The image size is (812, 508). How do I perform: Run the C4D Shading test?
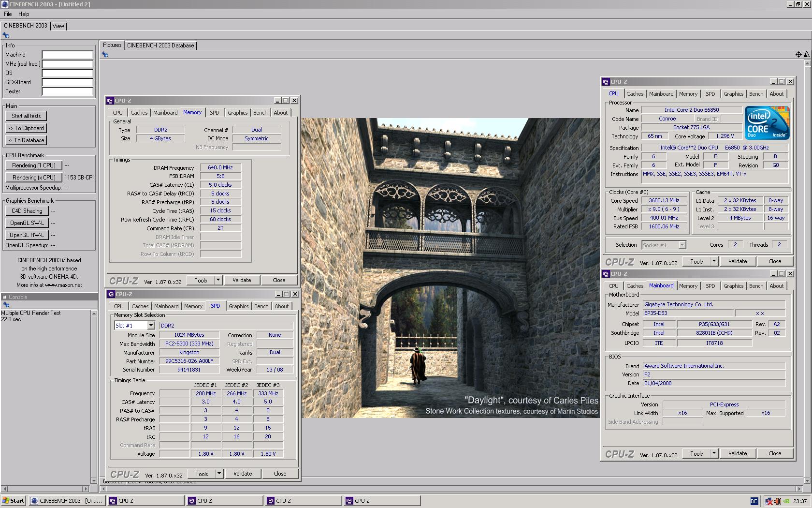27,211
